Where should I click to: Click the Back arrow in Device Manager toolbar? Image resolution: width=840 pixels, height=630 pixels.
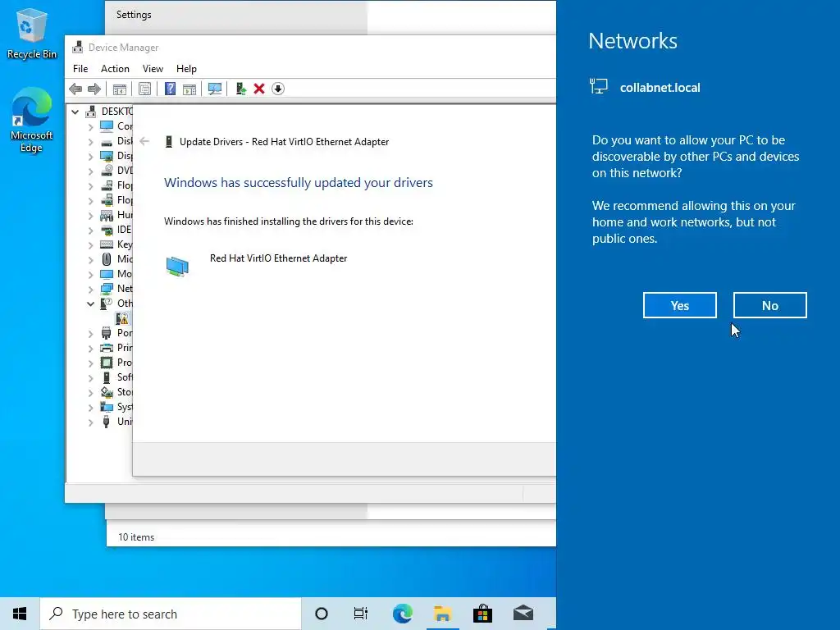(x=75, y=89)
